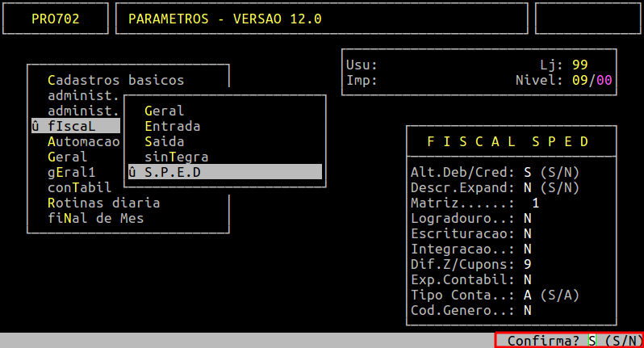The image size is (644, 348).
Task: Click the Tipo Conta S/A value field
Action: pyautogui.click(x=527, y=295)
